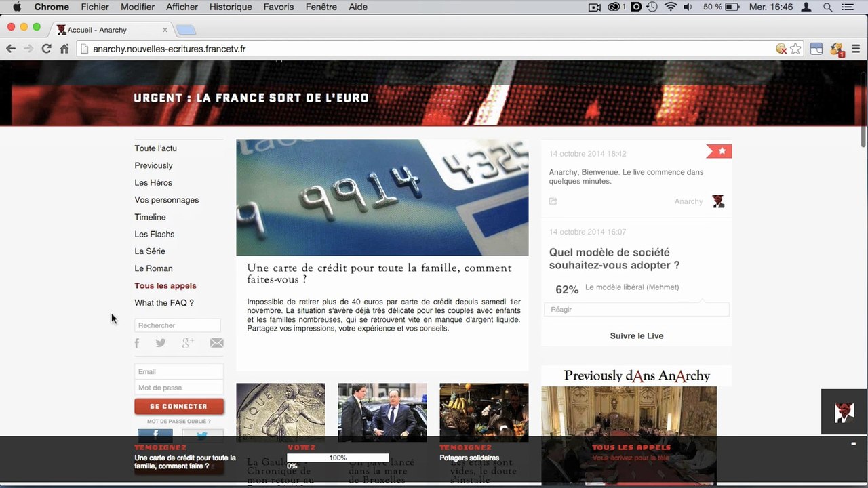
Task: Click the URGENT headline banner text
Action: [251, 98]
